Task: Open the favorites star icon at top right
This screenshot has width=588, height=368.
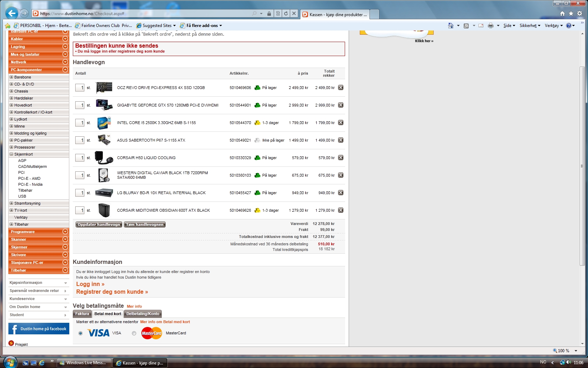Action: click(571, 14)
